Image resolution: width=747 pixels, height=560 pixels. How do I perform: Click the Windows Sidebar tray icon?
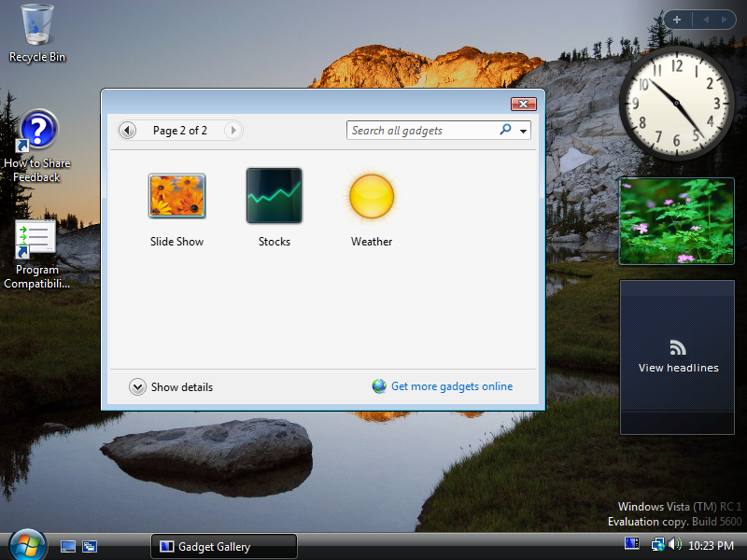click(632, 543)
